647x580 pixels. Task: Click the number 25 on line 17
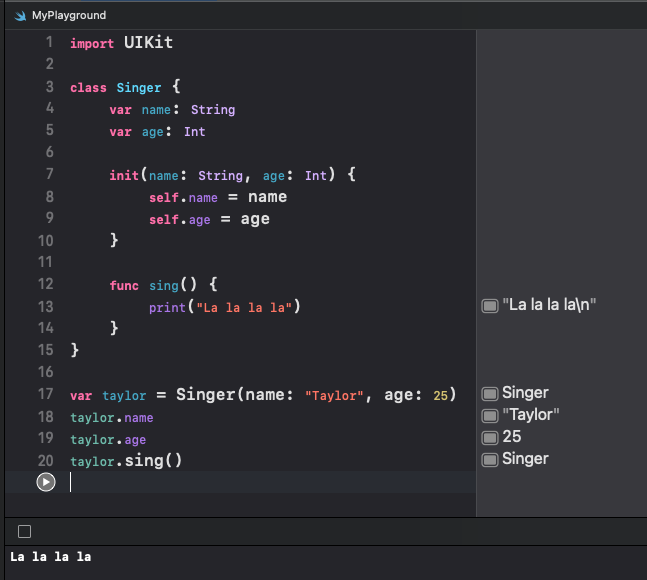point(440,396)
